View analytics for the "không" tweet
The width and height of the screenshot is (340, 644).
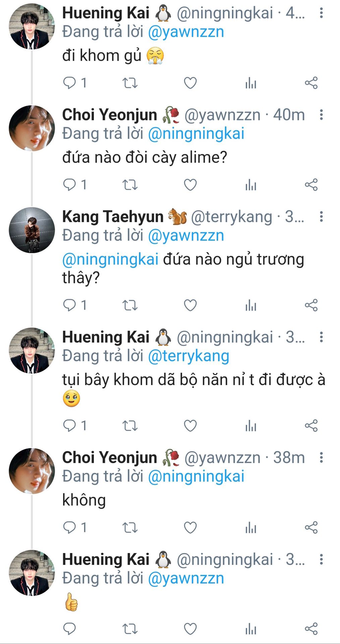(250, 528)
